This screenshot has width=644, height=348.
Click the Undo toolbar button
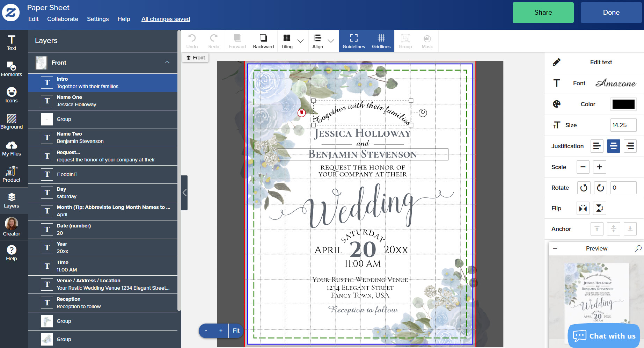(192, 41)
